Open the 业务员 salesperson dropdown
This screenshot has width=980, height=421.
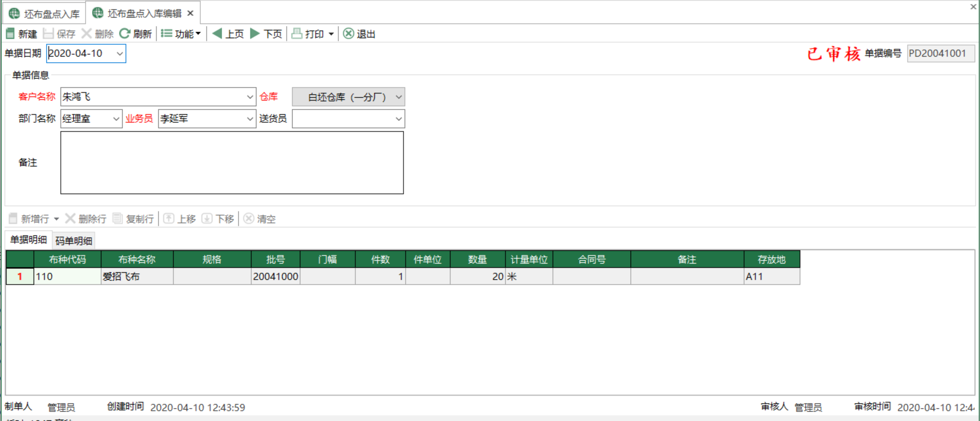[250, 119]
